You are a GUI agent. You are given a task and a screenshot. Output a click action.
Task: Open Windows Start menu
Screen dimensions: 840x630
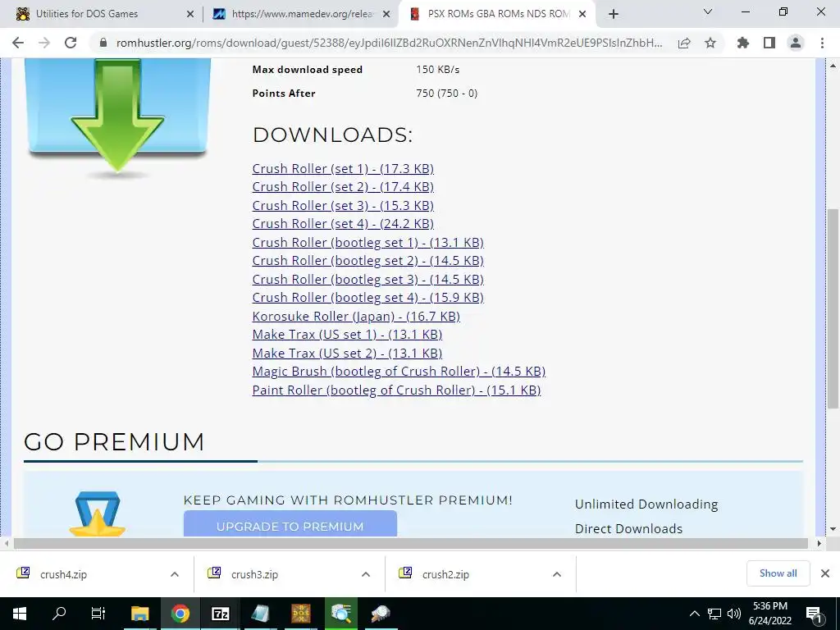20,614
